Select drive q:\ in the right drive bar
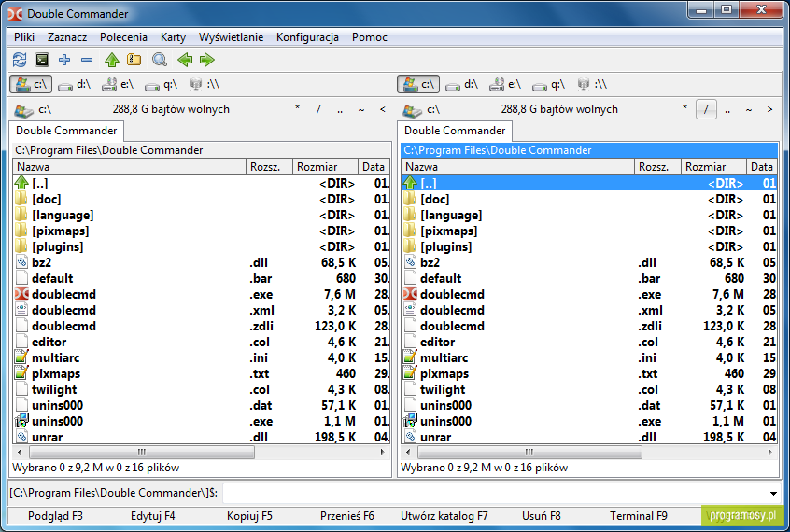This screenshot has height=532, width=790. (x=549, y=84)
